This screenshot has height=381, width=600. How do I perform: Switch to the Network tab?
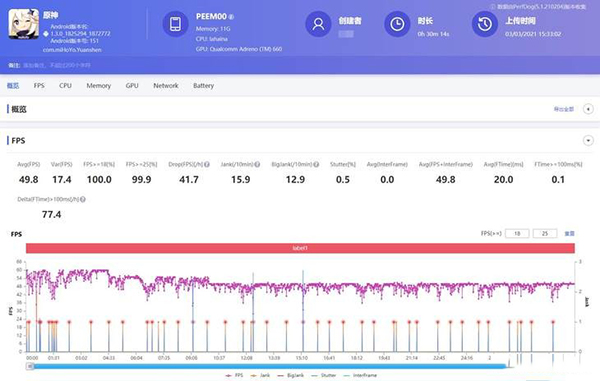(x=166, y=86)
